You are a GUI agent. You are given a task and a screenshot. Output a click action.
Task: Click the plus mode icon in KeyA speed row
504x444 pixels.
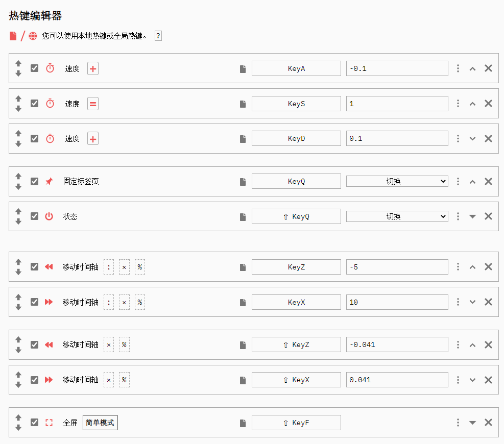click(x=93, y=68)
